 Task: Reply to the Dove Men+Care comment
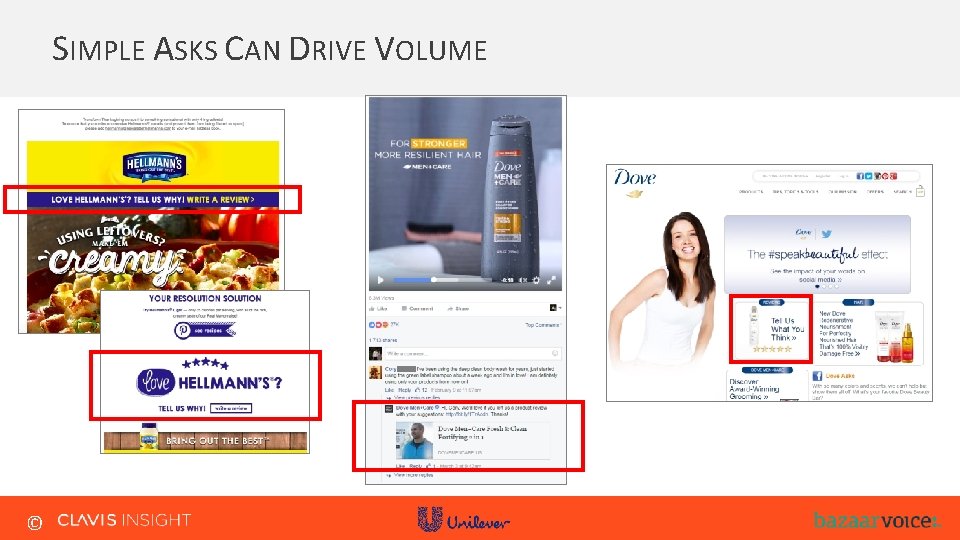pos(416,466)
